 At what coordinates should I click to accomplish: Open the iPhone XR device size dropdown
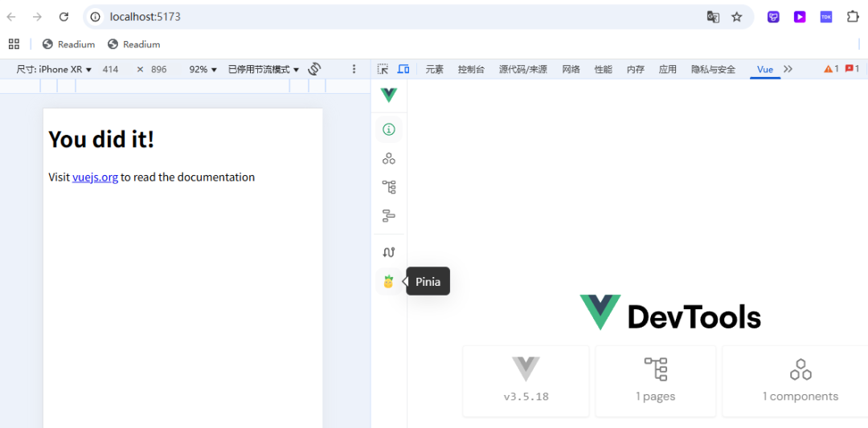point(54,70)
